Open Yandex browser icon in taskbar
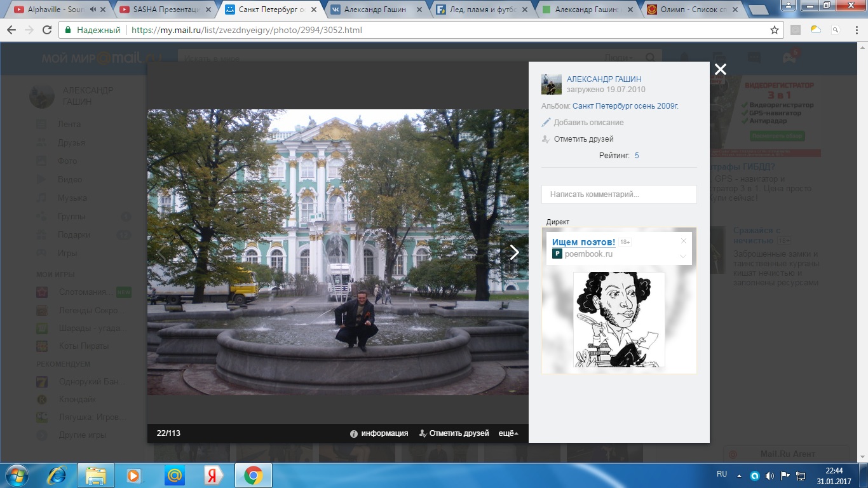Viewport: 868px width, 488px height. point(213,475)
